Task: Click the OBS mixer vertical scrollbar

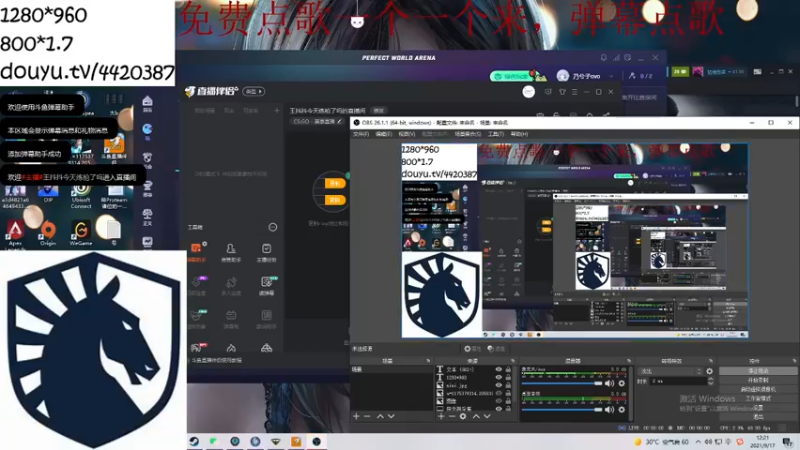Action: tap(631, 393)
